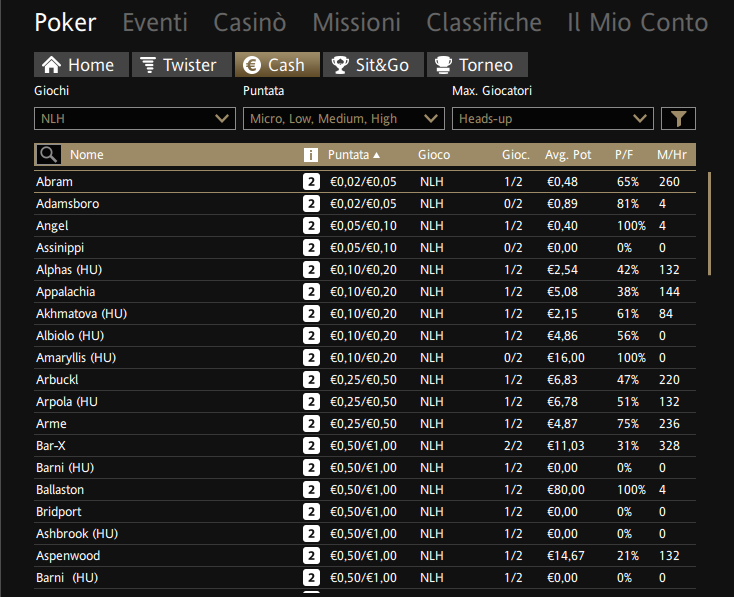Click the player-count 2 icon for Ballaston
734x597 pixels.
(x=311, y=490)
